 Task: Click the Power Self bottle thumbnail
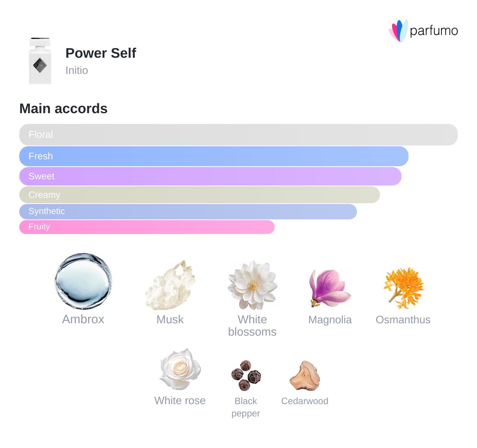pyautogui.click(x=40, y=61)
